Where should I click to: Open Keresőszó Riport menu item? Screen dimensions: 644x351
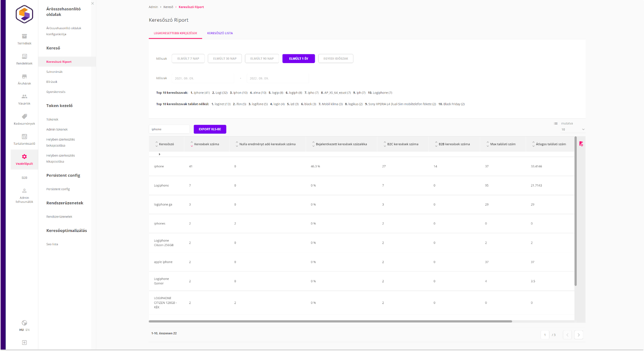tap(59, 62)
